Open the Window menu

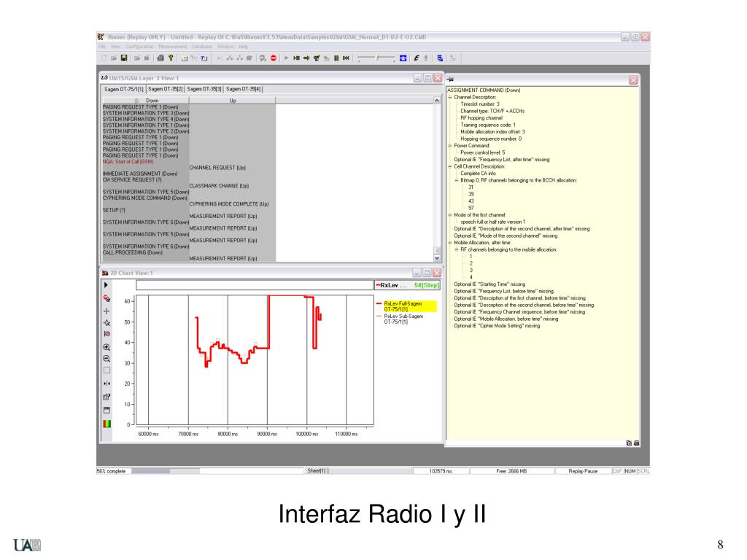point(225,47)
